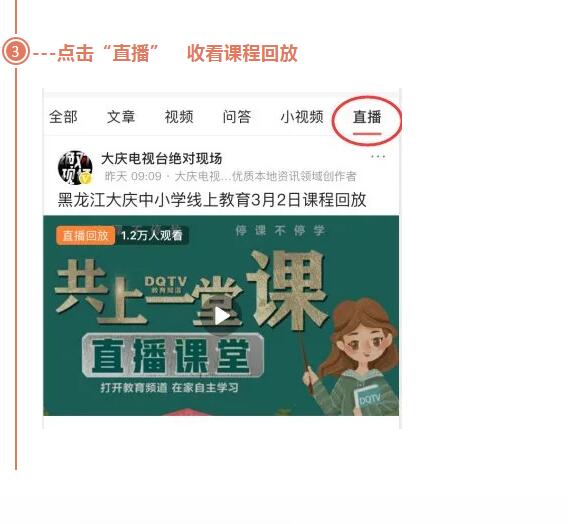Image resolution: width=580 pixels, height=524 pixels.
Task: Switch to the 小视频 tab
Action: (x=302, y=117)
